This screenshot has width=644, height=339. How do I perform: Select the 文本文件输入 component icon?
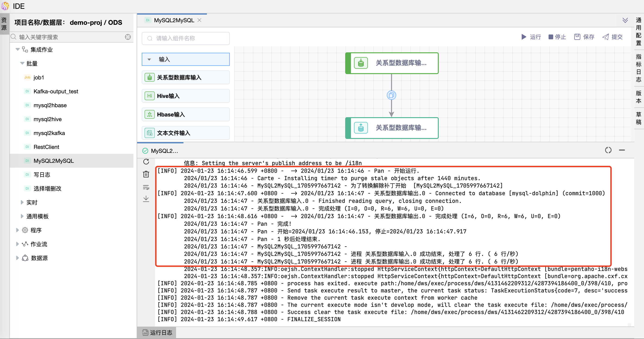[149, 133]
